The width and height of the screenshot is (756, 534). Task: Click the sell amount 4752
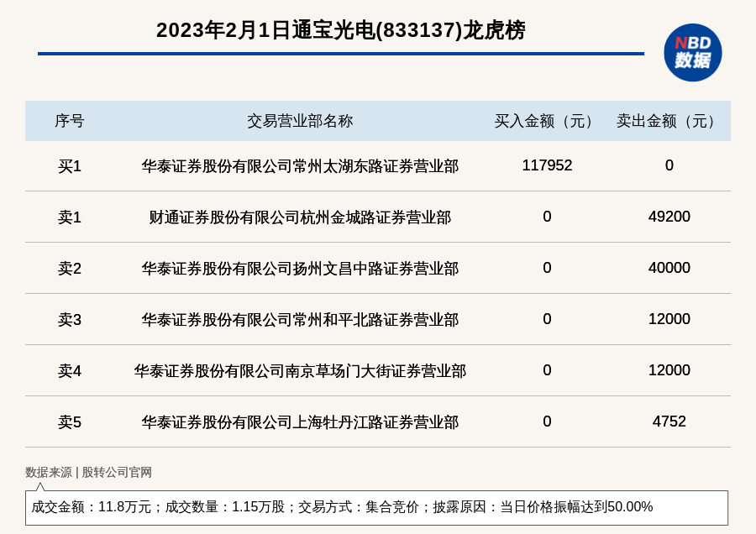[x=669, y=421]
